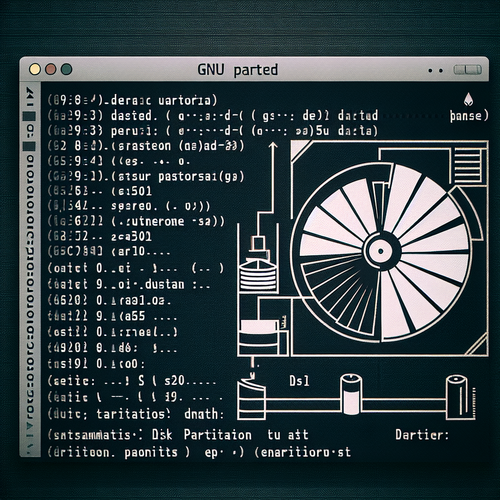The height and width of the screenshot is (500, 500).
Task: Click the word "dustan" in the terminal
Action: point(164,284)
